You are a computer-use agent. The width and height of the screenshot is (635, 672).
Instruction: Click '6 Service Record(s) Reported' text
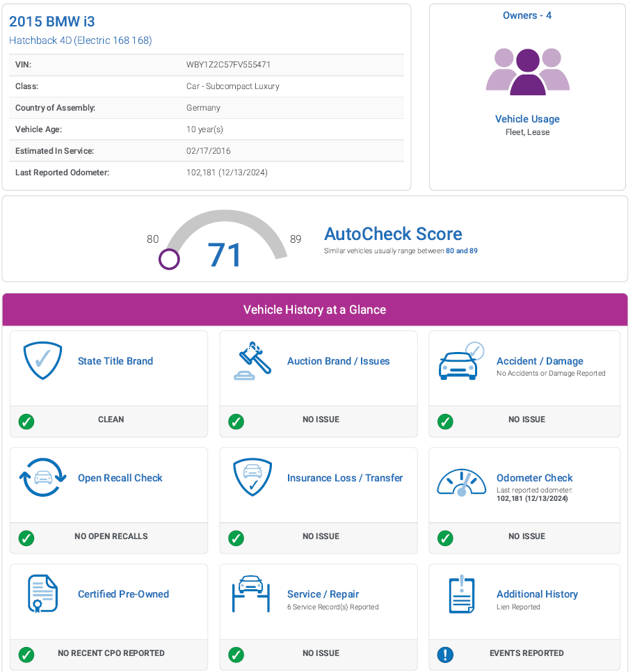pos(333,607)
